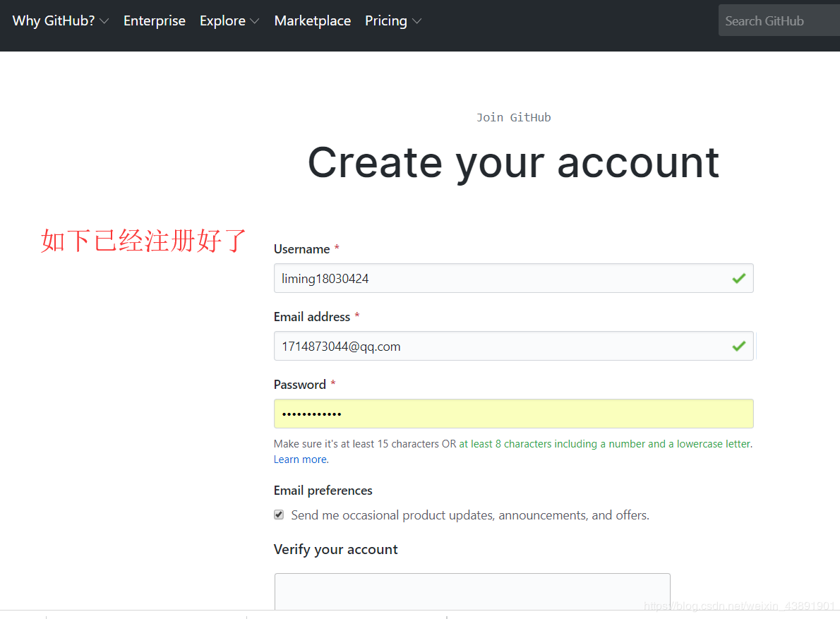Viewport: 840px width, 619px height.
Task: Open the Explore dropdown menu
Action: (x=229, y=21)
